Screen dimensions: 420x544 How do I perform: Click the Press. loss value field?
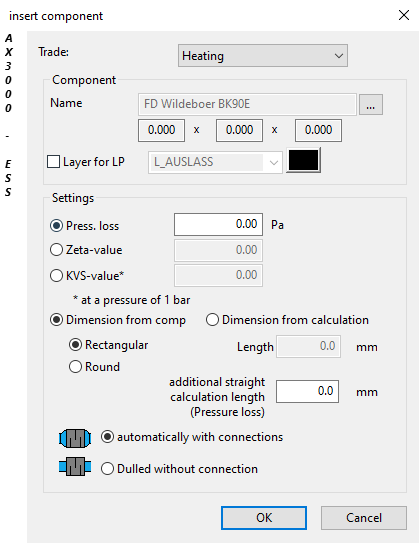(x=218, y=224)
